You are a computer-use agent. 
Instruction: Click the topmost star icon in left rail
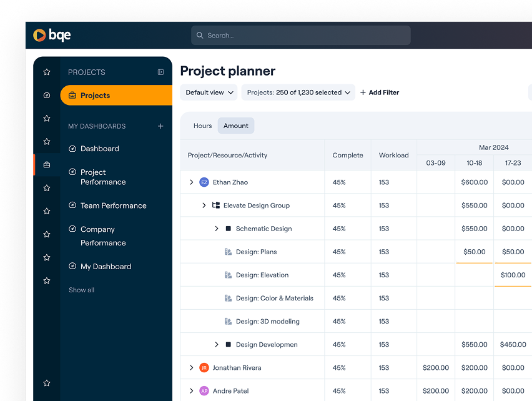click(x=47, y=72)
